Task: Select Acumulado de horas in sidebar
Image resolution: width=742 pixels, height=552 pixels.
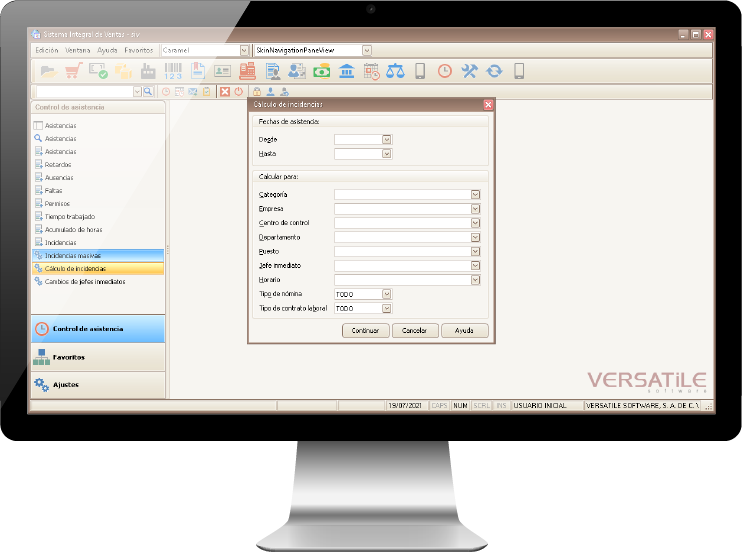Action: coord(73,230)
